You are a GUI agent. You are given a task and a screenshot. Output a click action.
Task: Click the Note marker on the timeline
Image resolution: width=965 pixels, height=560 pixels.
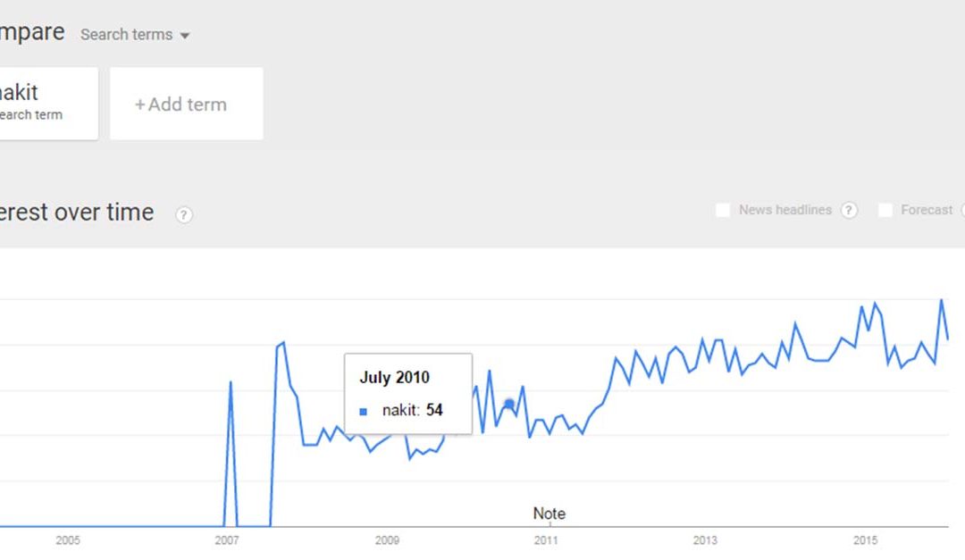pyautogui.click(x=549, y=514)
